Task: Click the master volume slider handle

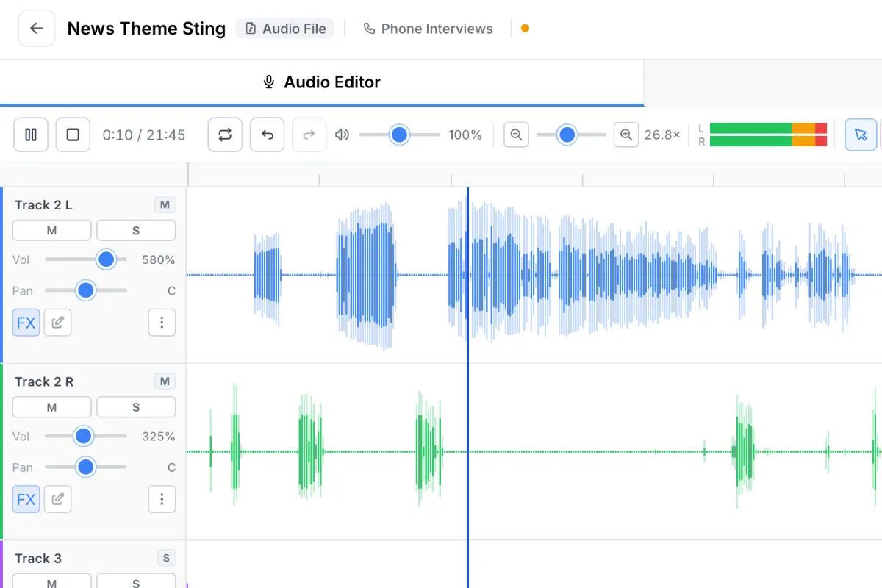Action: click(399, 135)
